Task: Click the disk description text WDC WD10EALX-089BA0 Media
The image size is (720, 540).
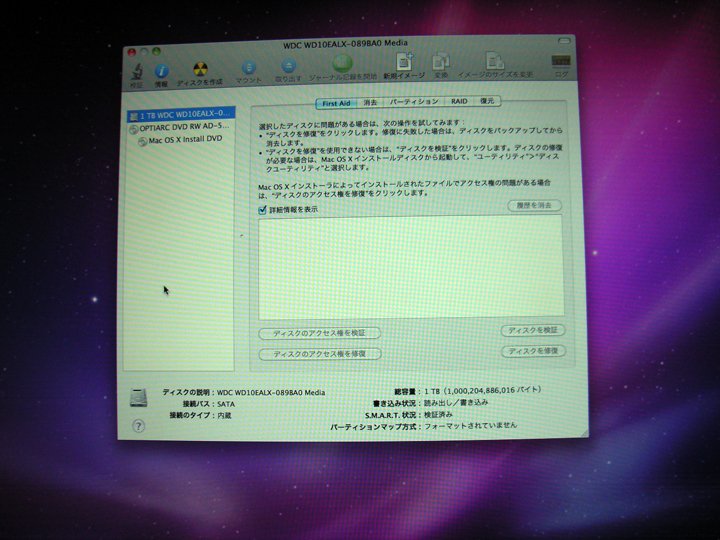Action: 270,393
